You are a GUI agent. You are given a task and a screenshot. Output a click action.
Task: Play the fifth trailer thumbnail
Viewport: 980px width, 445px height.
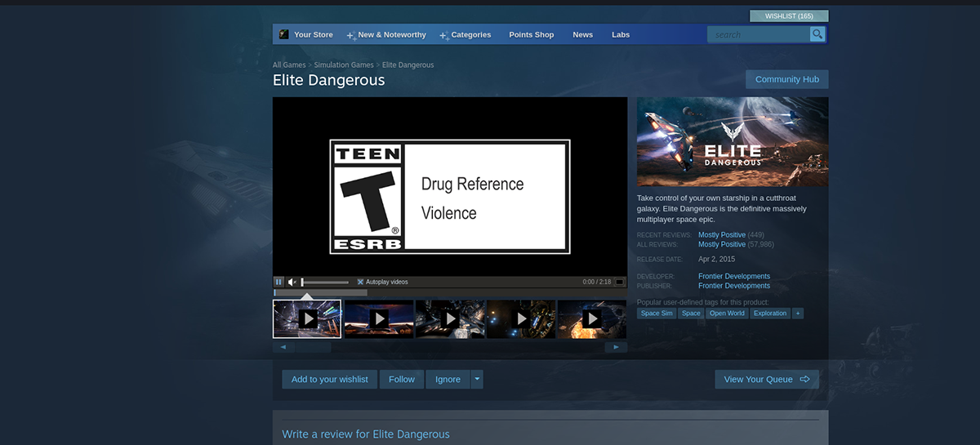[x=592, y=318]
